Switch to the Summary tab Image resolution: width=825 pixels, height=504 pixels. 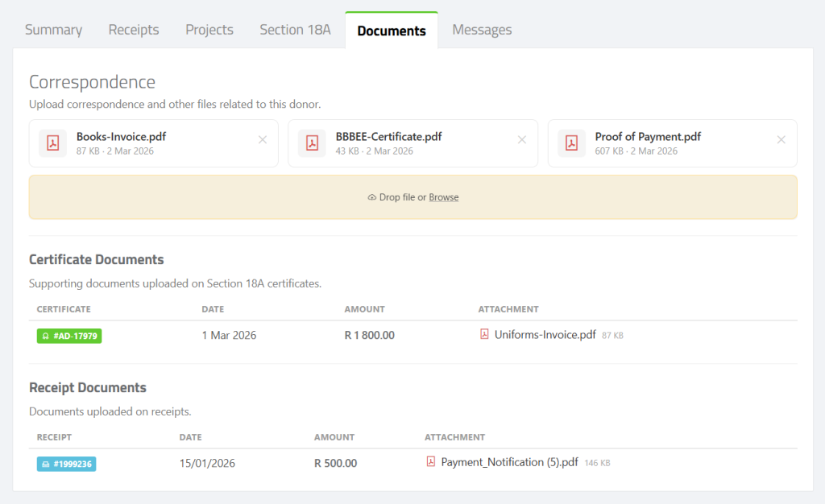53,30
